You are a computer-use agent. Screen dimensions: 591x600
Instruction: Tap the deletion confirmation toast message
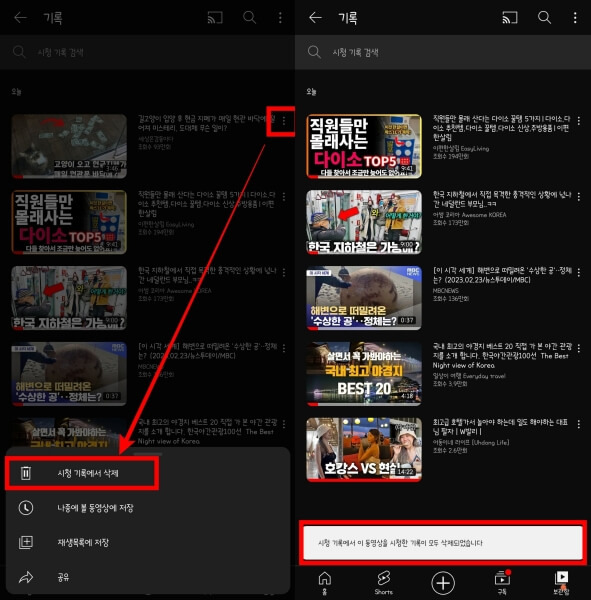coord(443,543)
